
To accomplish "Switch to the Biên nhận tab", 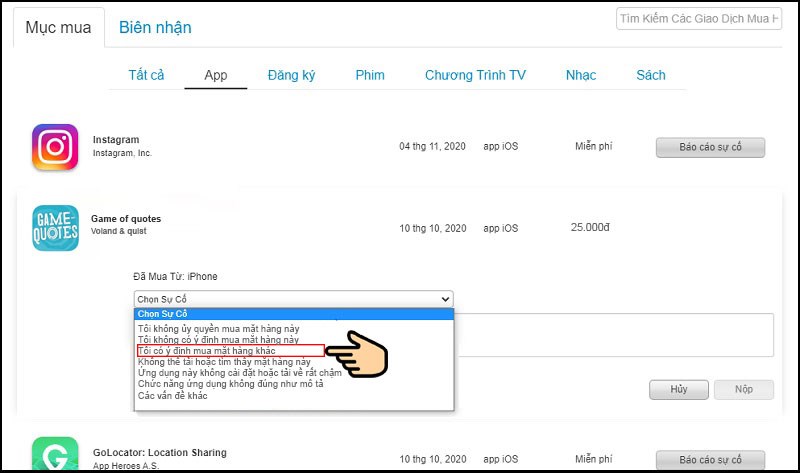I will [155, 28].
